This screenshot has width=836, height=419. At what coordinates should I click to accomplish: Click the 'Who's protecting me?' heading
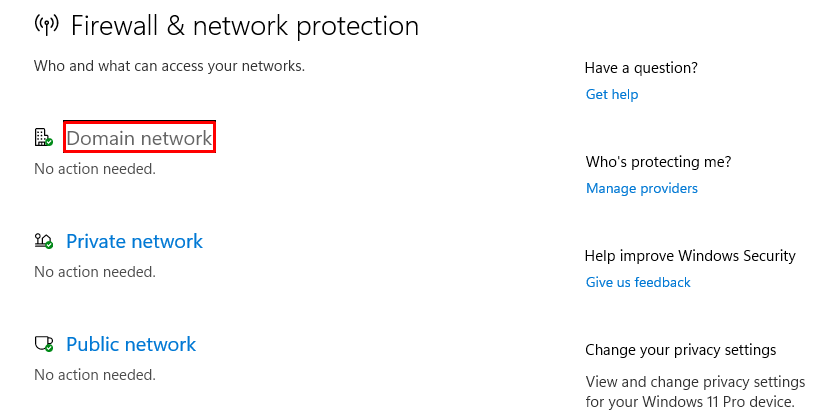pos(657,161)
